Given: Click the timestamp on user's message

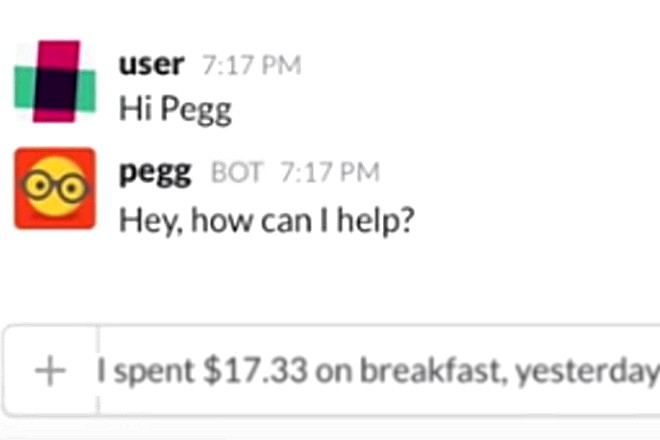Looking at the screenshot, I should (x=251, y=66).
